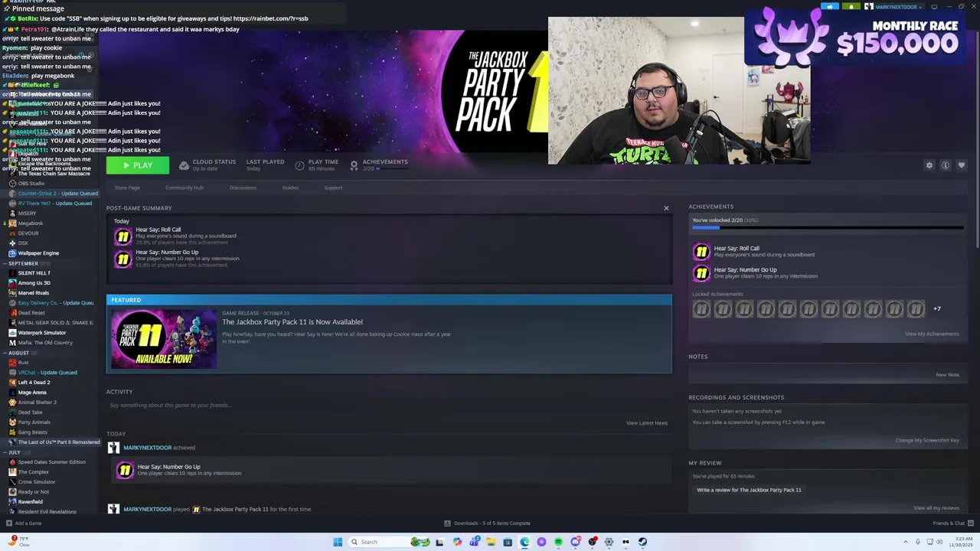The image size is (980, 551).
Task: Open Microsoft Edge from taskbar
Action: click(524, 542)
